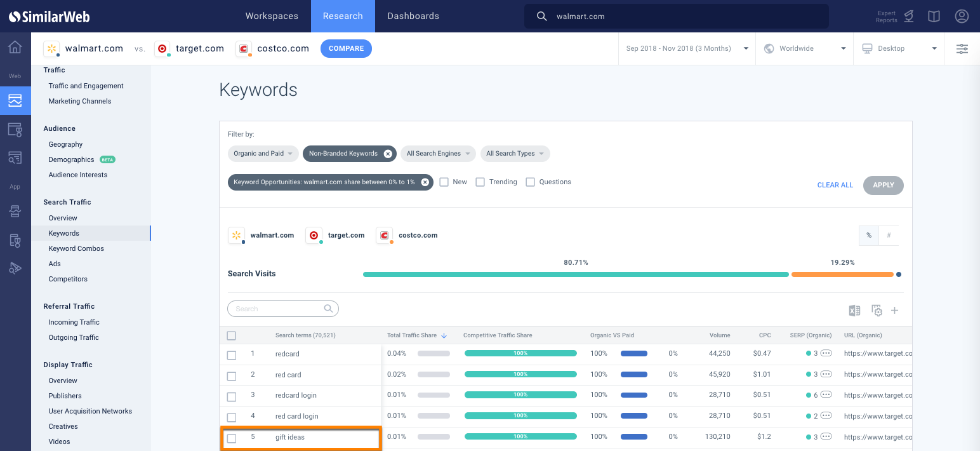
Task: Click the Expert Reports icon
Action: click(x=909, y=17)
